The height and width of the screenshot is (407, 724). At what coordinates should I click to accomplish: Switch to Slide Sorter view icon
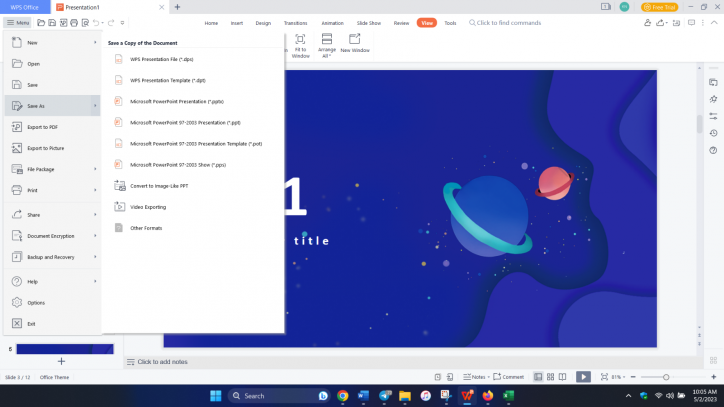click(x=550, y=377)
